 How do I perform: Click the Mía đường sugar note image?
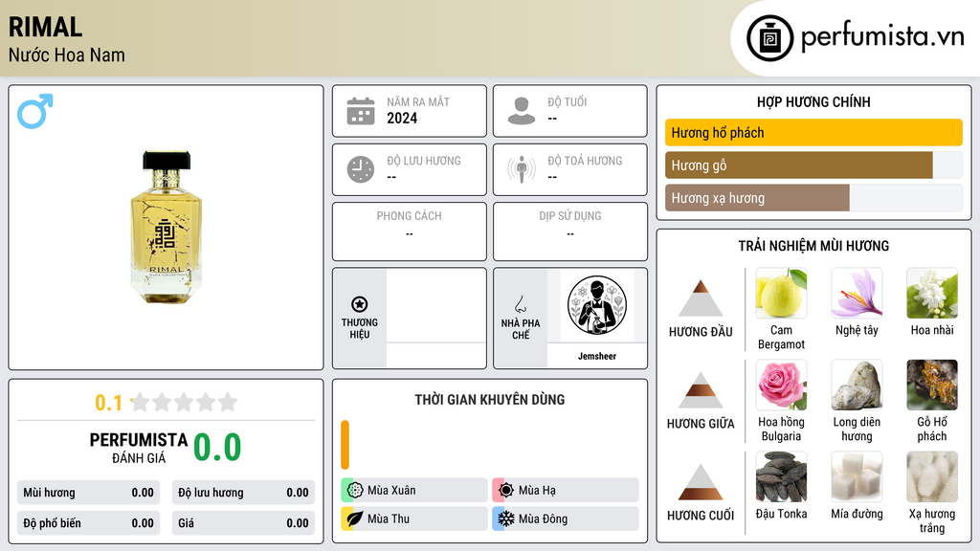(857, 476)
